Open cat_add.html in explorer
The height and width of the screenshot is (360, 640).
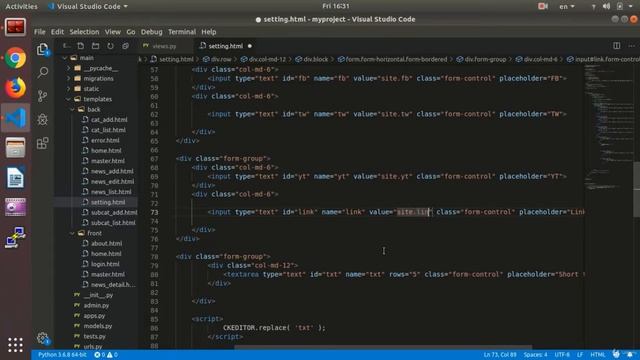pyautogui.click(x=109, y=120)
